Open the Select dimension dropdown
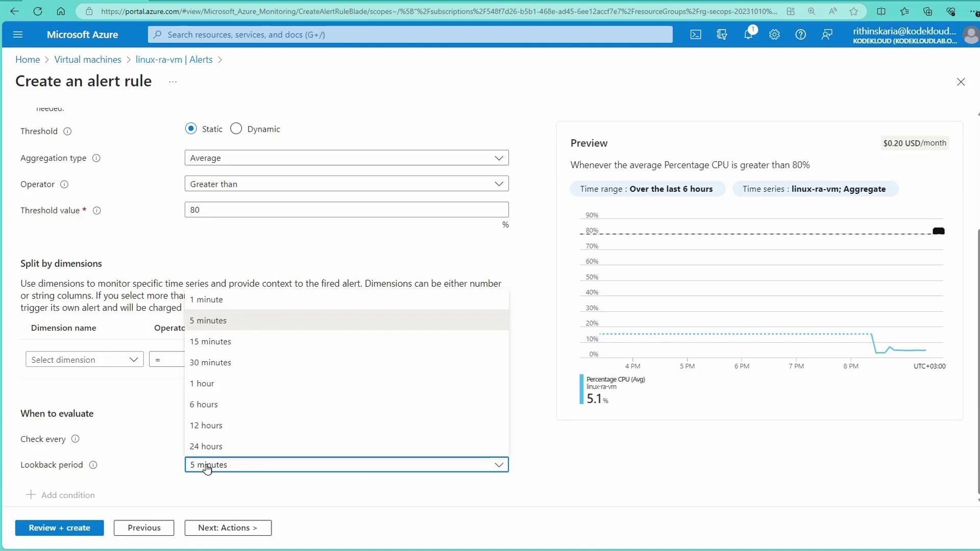Image resolution: width=980 pixels, height=551 pixels. coord(84,360)
